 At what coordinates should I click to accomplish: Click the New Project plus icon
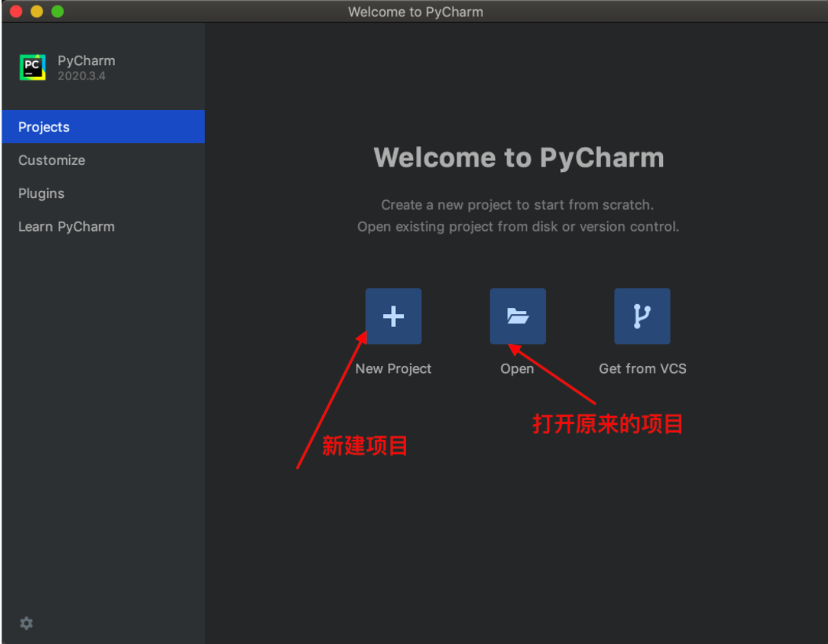(x=394, y=317)
